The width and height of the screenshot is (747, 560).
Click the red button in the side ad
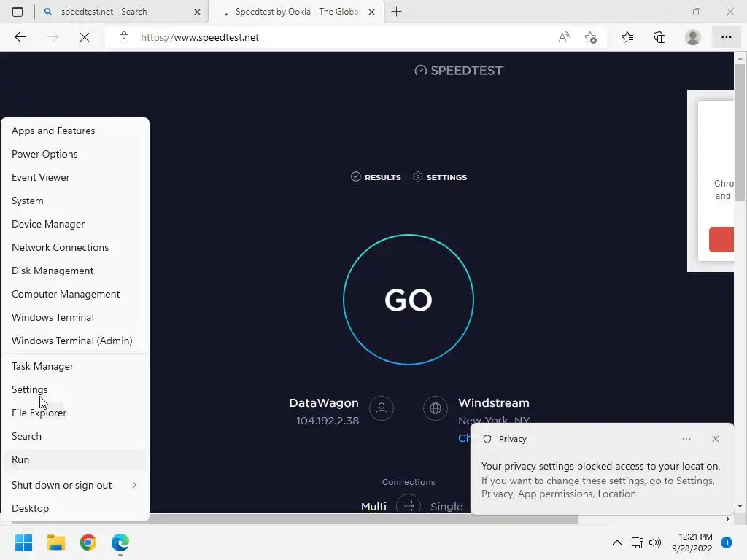click(x=721, y=239)
